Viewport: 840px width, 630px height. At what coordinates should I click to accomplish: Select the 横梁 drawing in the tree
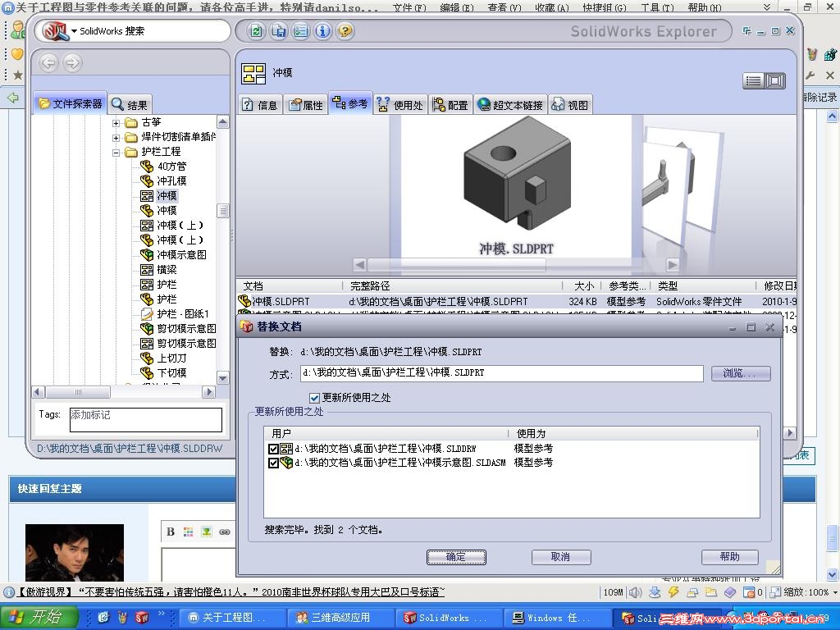click(158, 269)
